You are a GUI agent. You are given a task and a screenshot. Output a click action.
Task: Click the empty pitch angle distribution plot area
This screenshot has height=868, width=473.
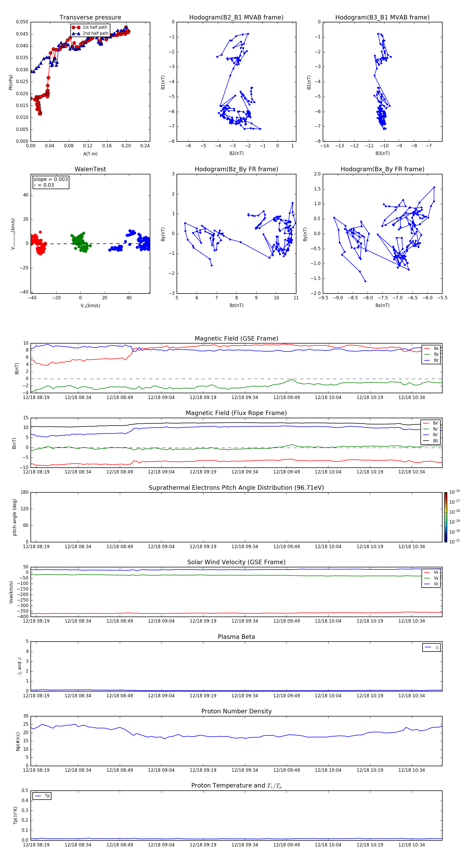(236, 517)
